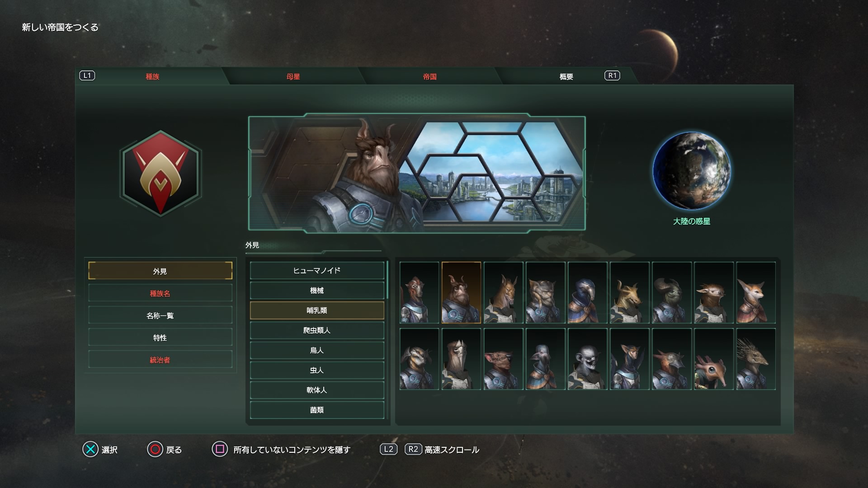Click the red and gold empire emblem
The height and width of the screenshot is (488, 868).
pos(160,173)
